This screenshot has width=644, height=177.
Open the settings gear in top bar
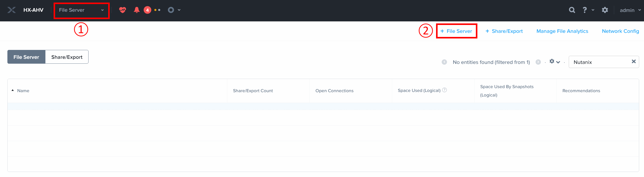605,10
